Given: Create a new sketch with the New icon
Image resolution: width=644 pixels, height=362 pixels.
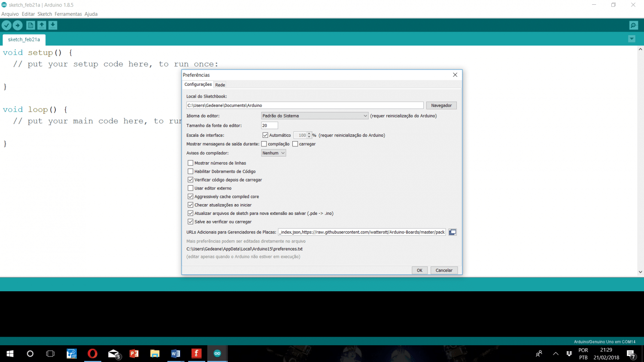Looking at the screenshot, I should pyautogui.click(x=30, y=25).
